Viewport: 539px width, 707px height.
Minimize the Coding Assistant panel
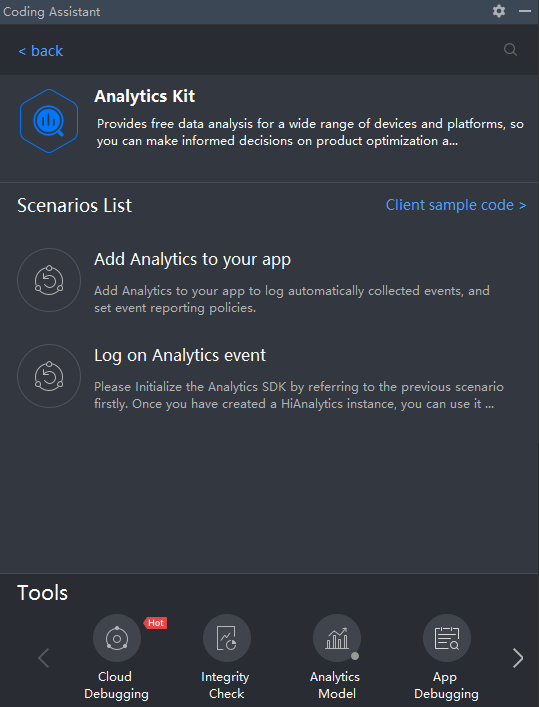(x=525, y=11)
